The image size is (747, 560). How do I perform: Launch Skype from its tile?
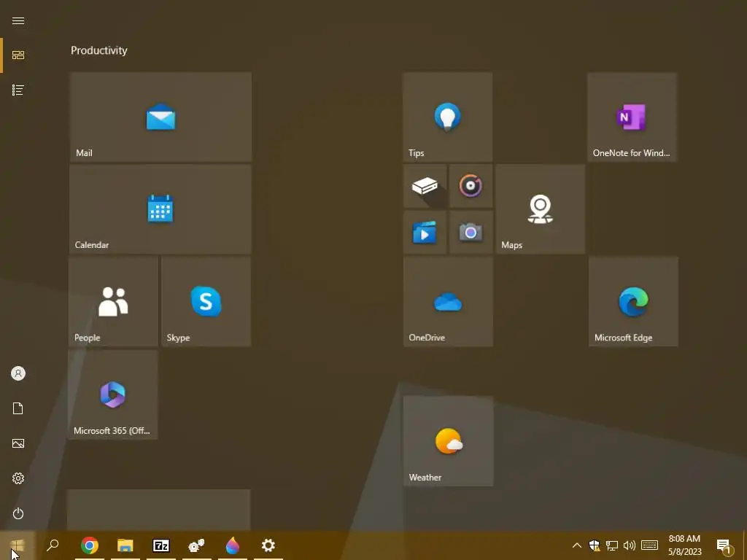206,301
